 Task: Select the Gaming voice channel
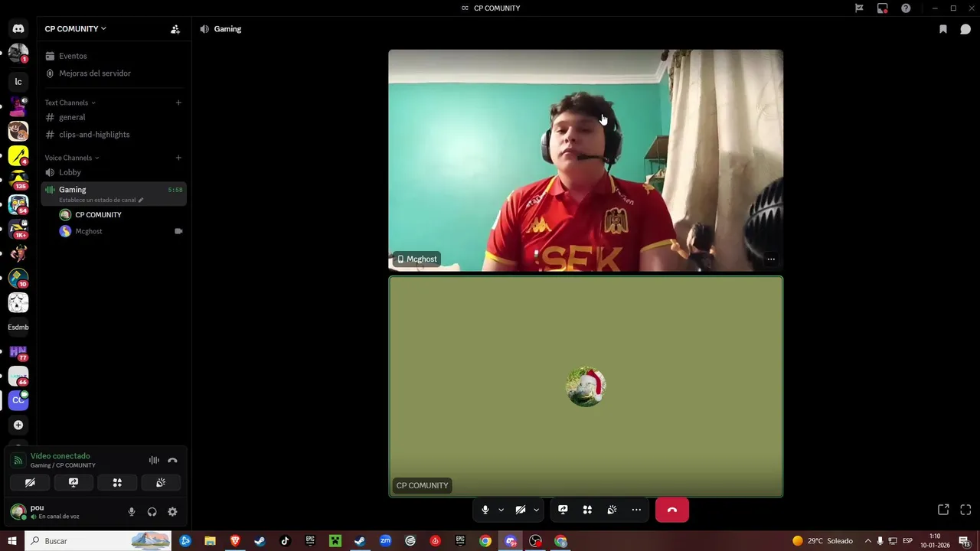(113, 194)
